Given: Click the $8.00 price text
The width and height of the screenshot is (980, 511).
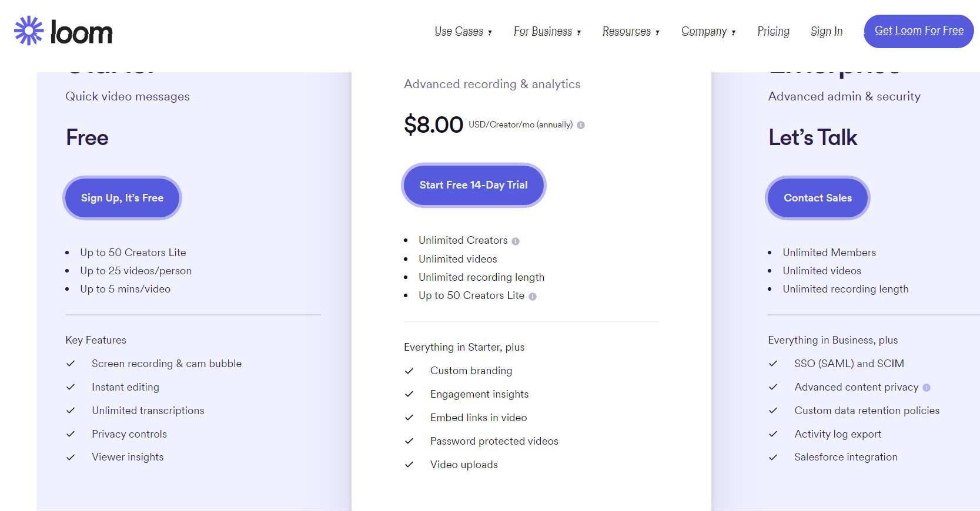Looking at the screenshot, I should 433,125.
